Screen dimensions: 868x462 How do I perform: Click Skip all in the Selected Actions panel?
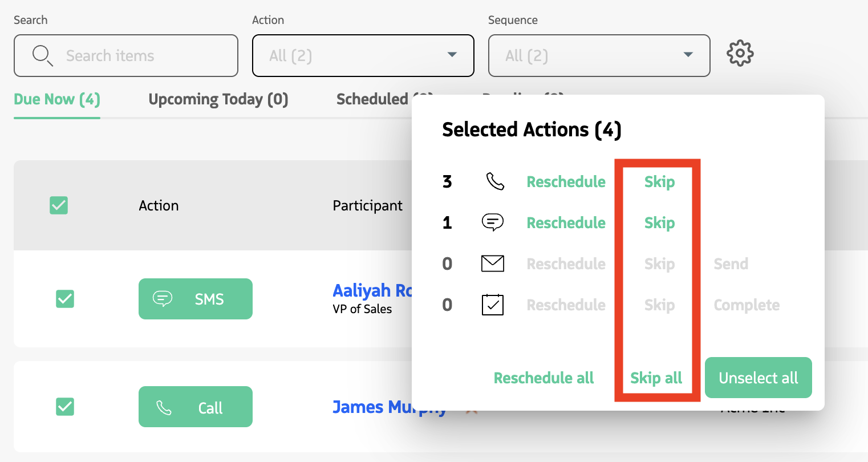point(656,378)
